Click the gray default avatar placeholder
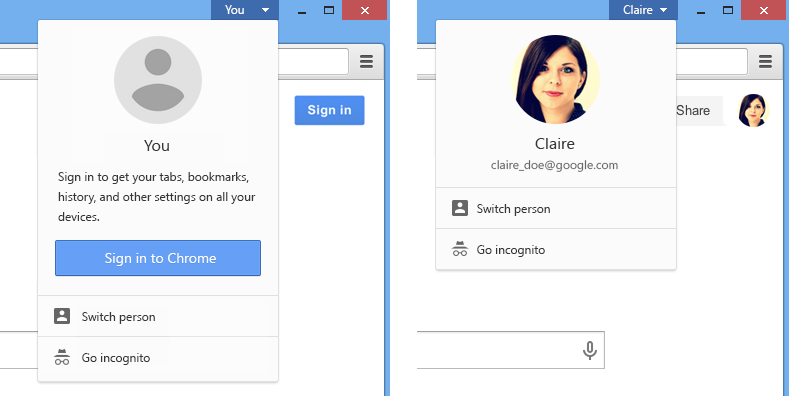The width and height of the screenshot is (789, 396). tap(158, 80)
